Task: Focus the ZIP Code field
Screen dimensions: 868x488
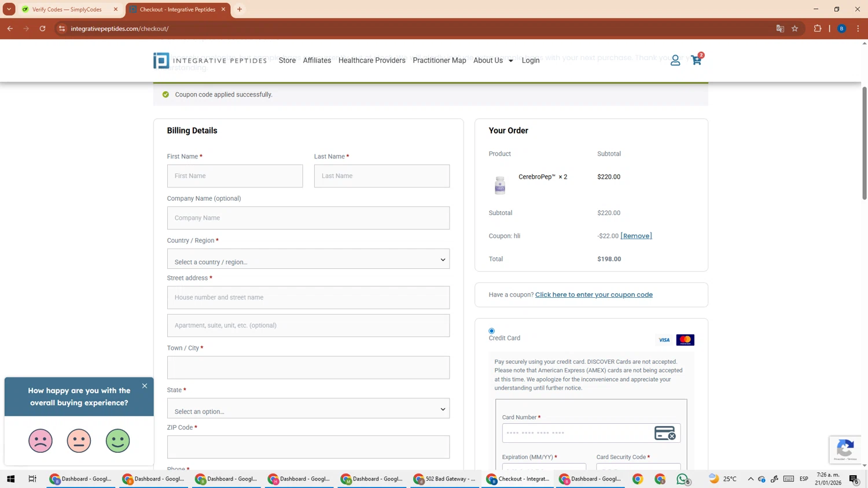Action: 308,447
